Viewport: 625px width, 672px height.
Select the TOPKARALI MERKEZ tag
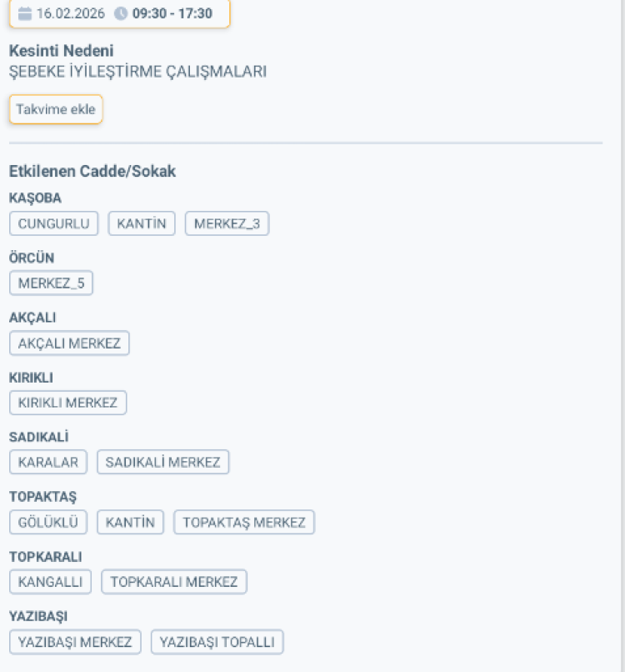click(x=174, y=582)
